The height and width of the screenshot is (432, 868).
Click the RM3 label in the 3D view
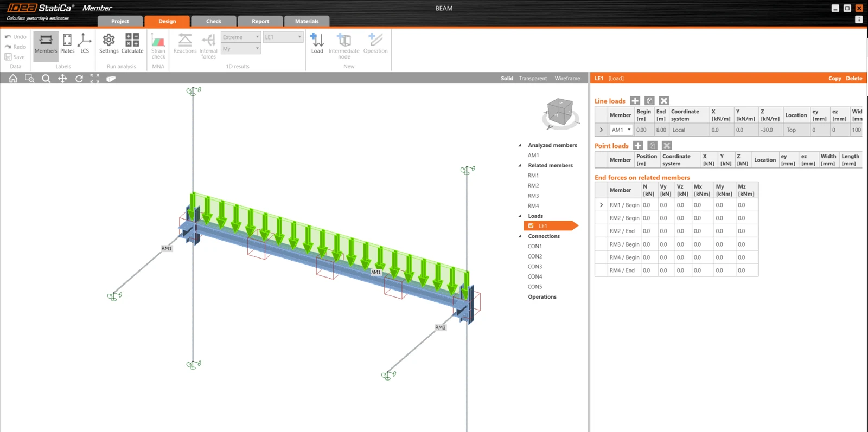(440, 327)
